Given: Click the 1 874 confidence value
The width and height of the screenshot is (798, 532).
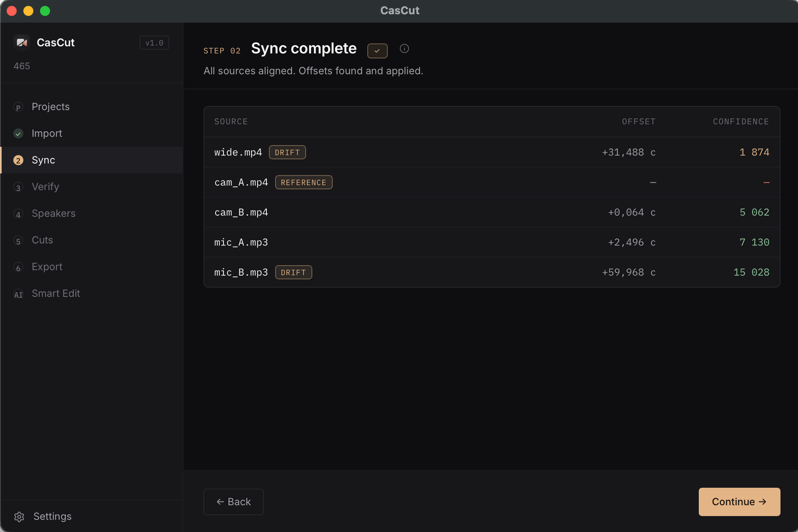Looking at the screenshot, I should (x=754, y=152).
